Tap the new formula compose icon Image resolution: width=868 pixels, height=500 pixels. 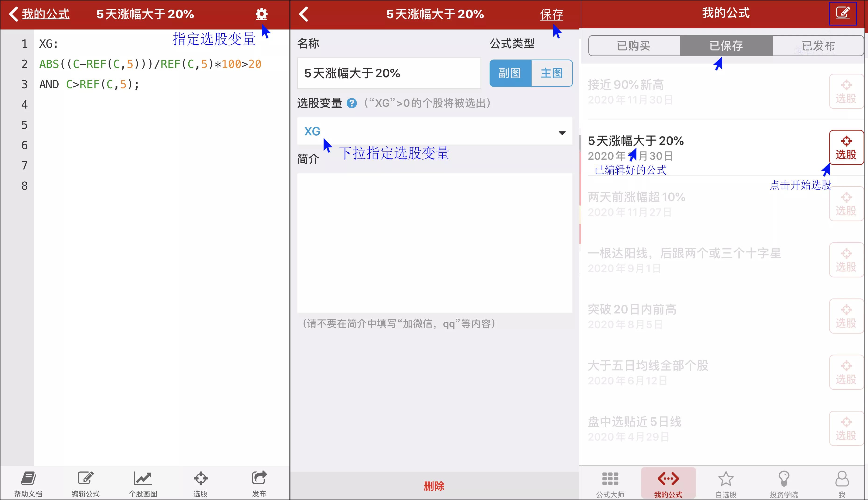843,13
